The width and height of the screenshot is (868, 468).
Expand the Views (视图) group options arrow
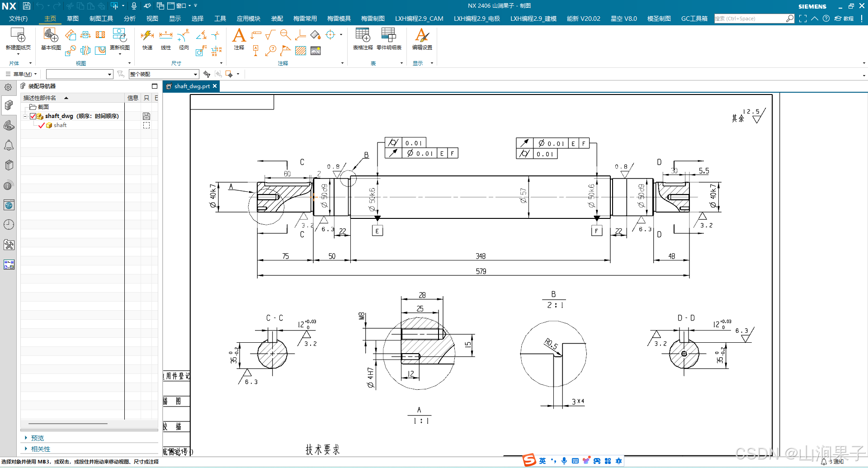click(x=129, y=63)
